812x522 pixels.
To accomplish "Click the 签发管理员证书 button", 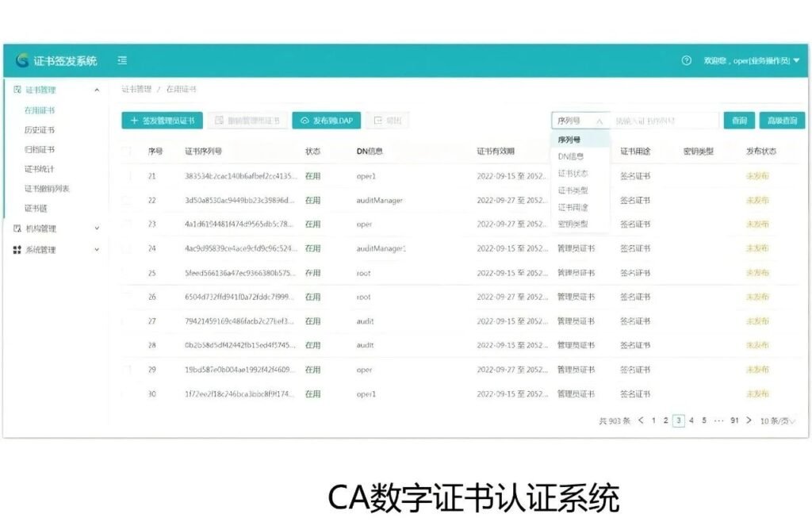I will (162, 121).
